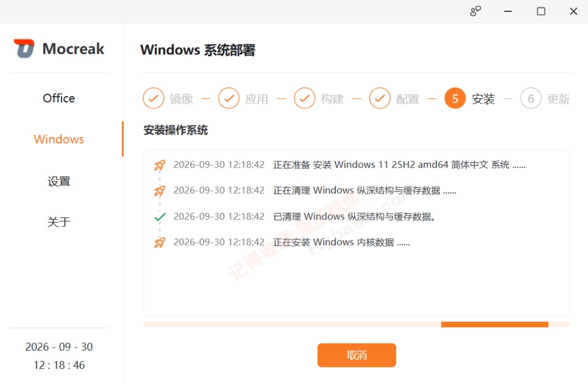588x385 pixels.
Task: Click timestamp on 已清理 Windows row
Action: 219,216
